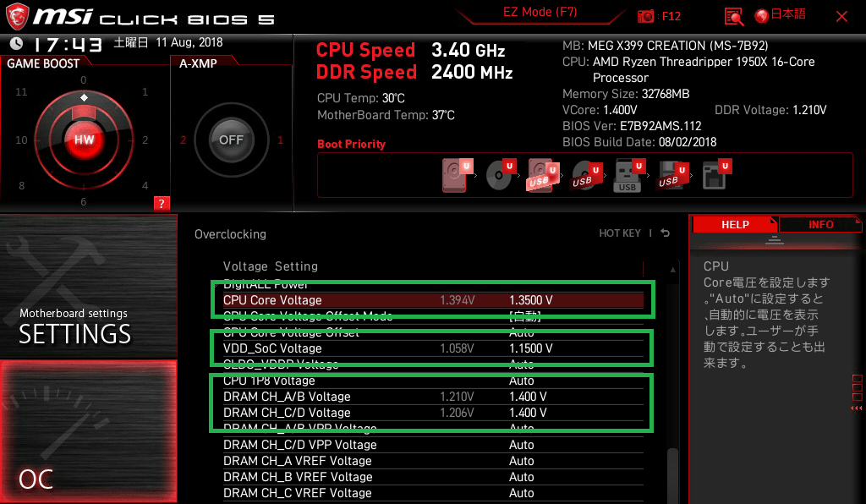This screenshot has width=866, height=504.
Task: Click the Overclocking page title
Action: [230, 234]
